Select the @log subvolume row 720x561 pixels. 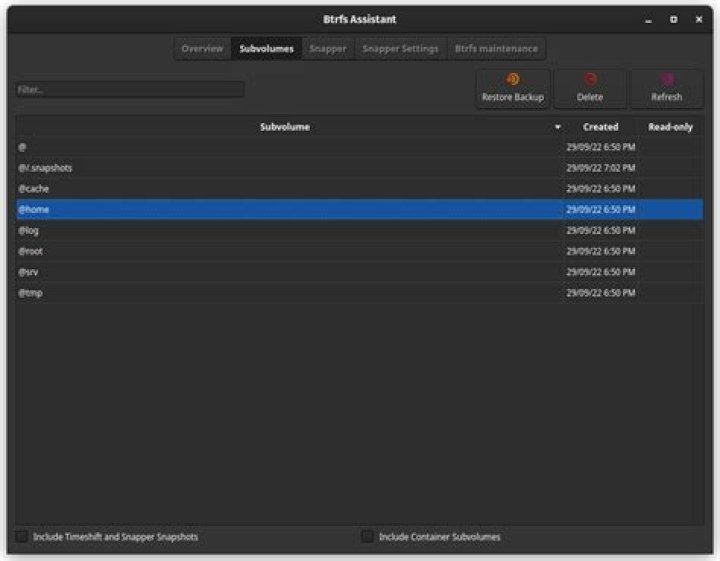pyautogui.click(x=360, y=230)
